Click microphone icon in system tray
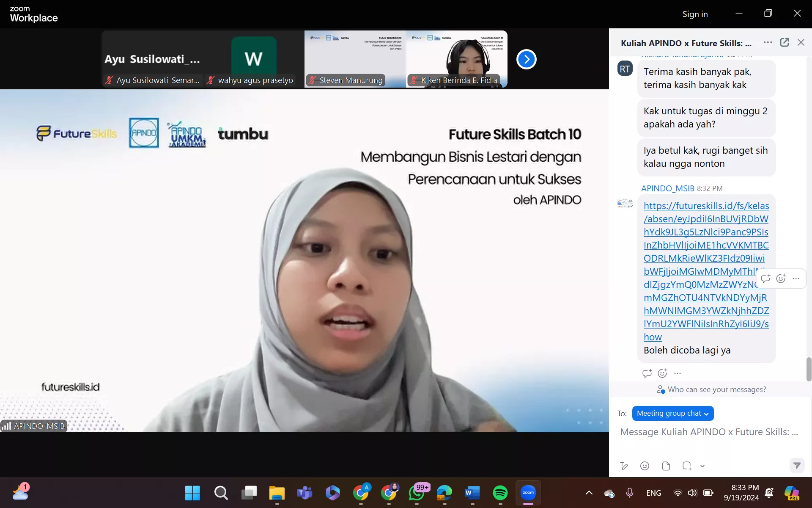This screenshot has width=812, height=508. pyautogui.click(x=630, y=493)
